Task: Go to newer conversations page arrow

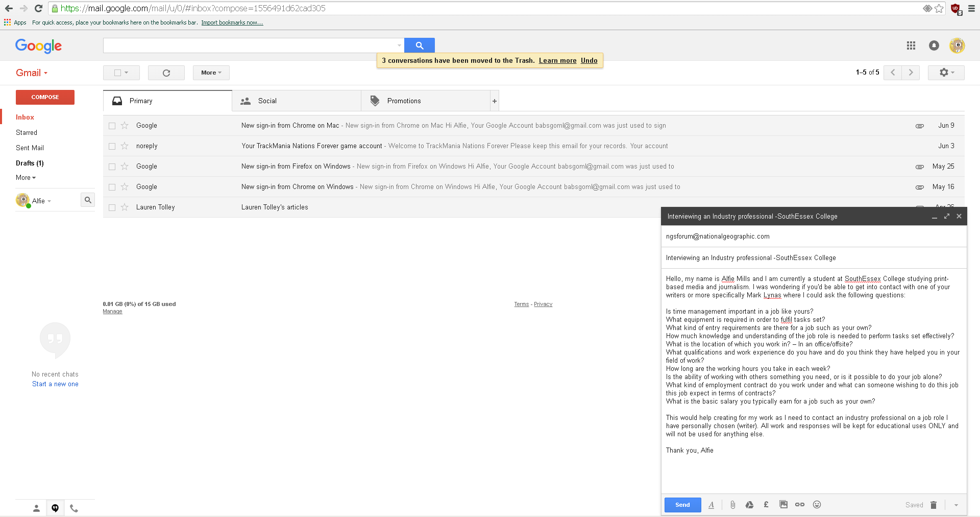Action: coord(893,73)
